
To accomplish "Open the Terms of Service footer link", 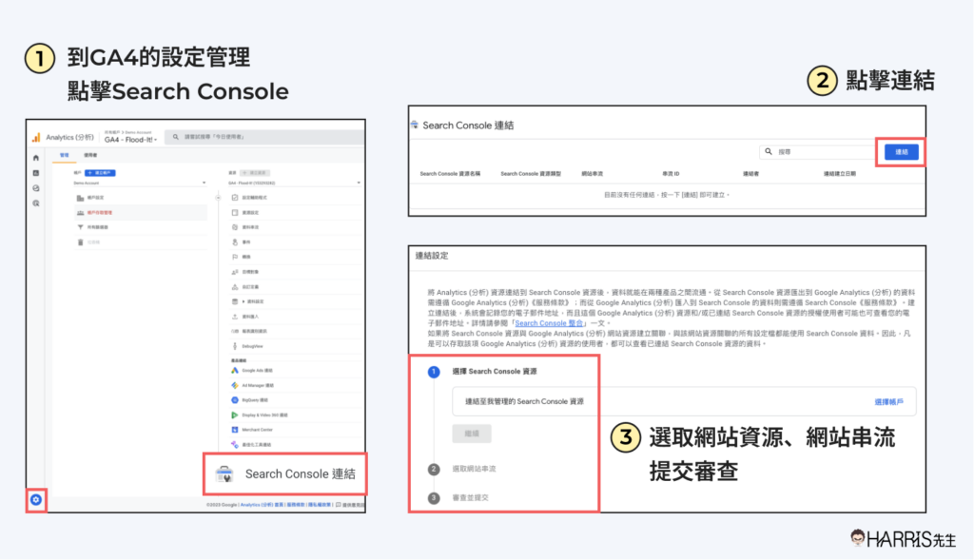I will click(296, 505).
